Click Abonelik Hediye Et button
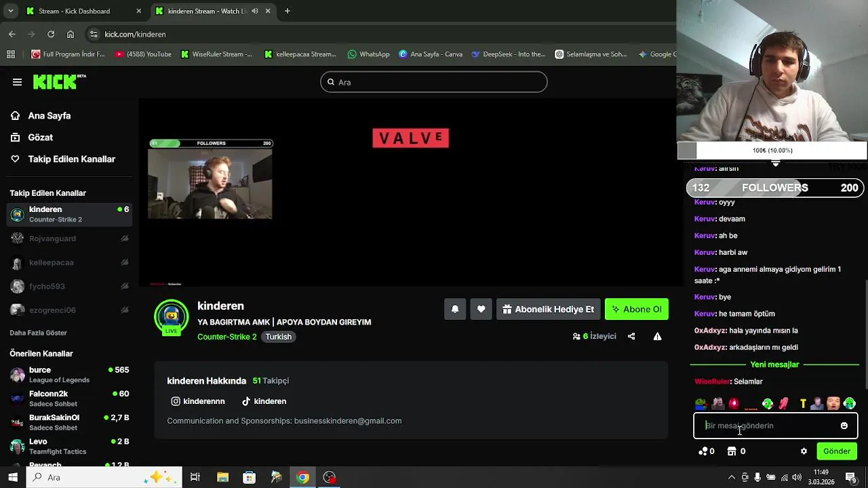This screenshot has width=868, height=488. click(x=548, y=309)
